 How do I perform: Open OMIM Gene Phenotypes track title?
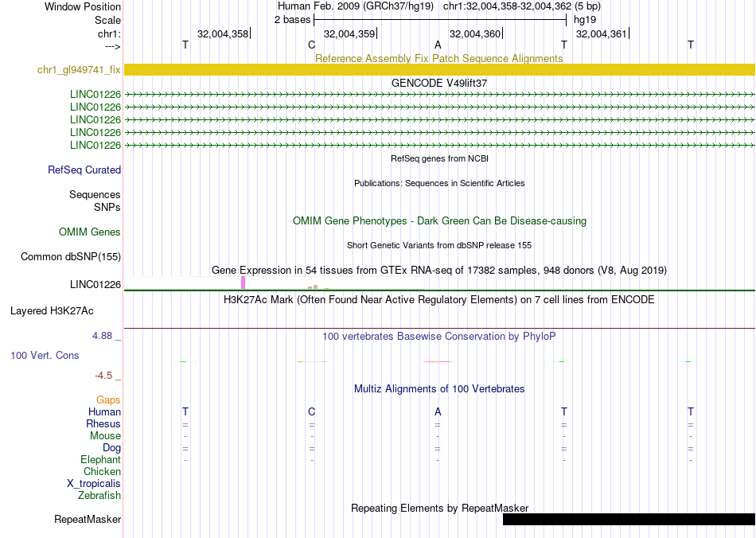[439, 220]
